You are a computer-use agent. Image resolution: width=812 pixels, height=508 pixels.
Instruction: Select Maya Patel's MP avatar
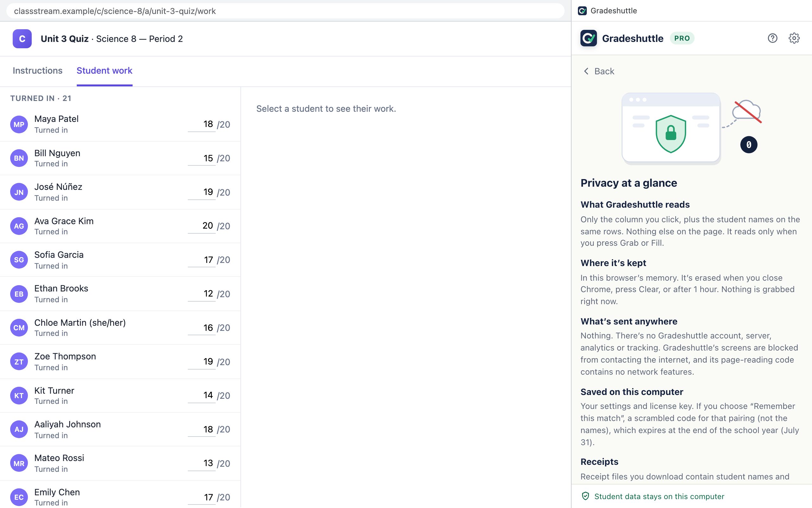point(19,124)
